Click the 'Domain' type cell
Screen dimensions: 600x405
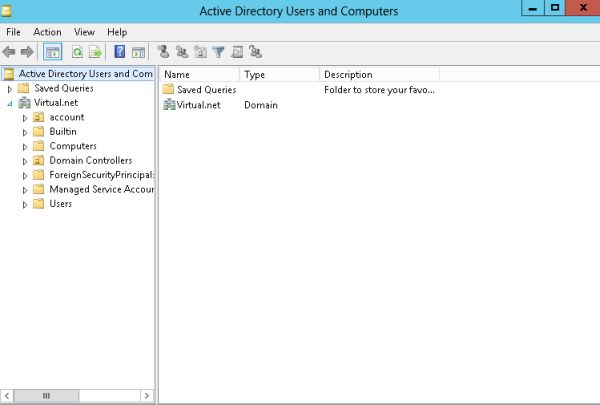(x=261, y=105)
